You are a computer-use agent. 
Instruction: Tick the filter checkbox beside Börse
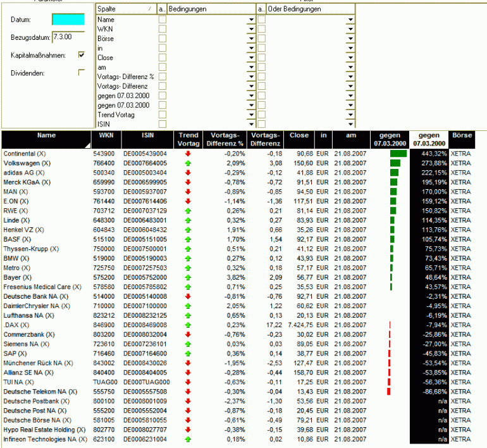(x=163, y=39)
